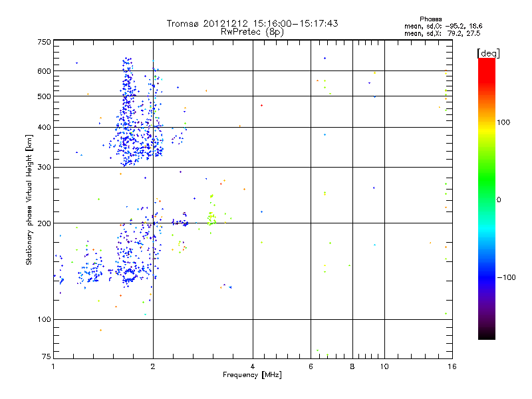The image size is (532, 399).
Task: Click the y-axis tick label "500"
Action: click(x=44, y=96)
